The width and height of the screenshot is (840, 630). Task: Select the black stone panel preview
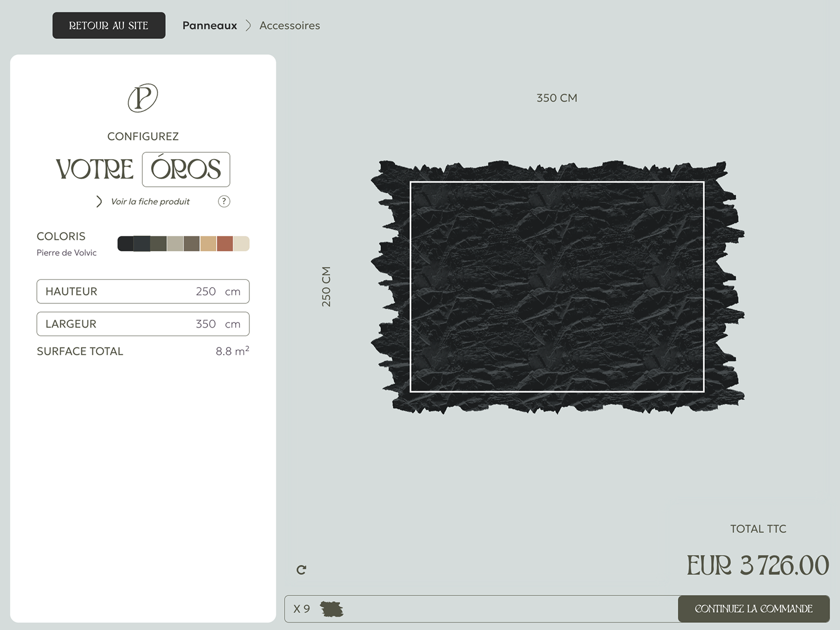tap(558, 287)
